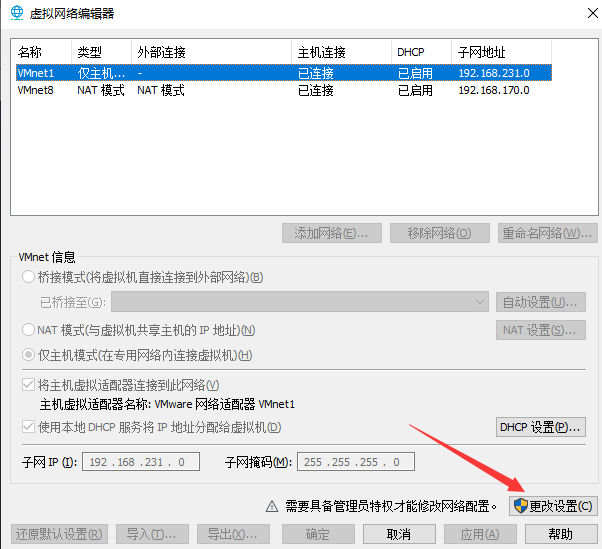Select NAT 模式 radio button

click(28, 330)
